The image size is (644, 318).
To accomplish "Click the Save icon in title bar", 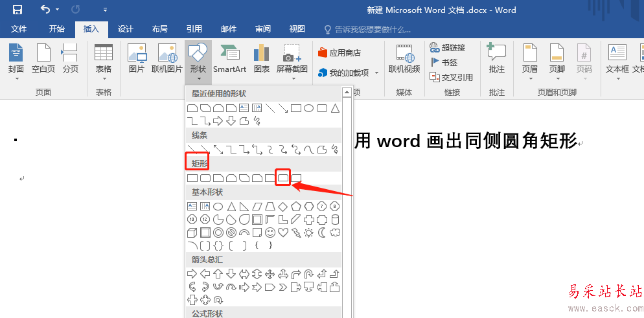I will [17, 10].
